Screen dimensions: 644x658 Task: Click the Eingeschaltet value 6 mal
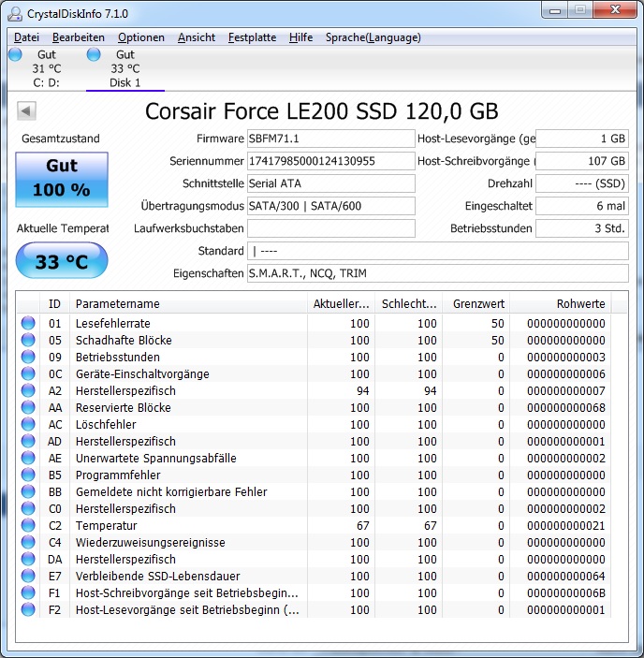(x=582, y=206)
